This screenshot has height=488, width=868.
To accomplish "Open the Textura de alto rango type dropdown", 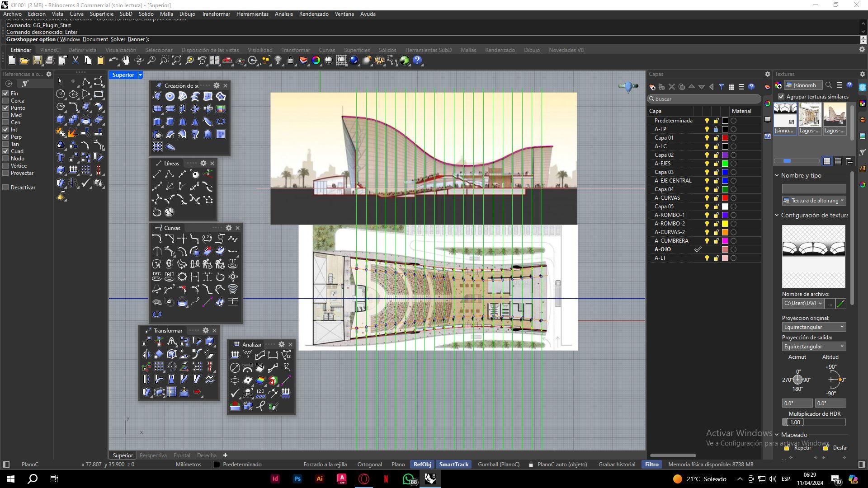I will (x=814, y=201).
